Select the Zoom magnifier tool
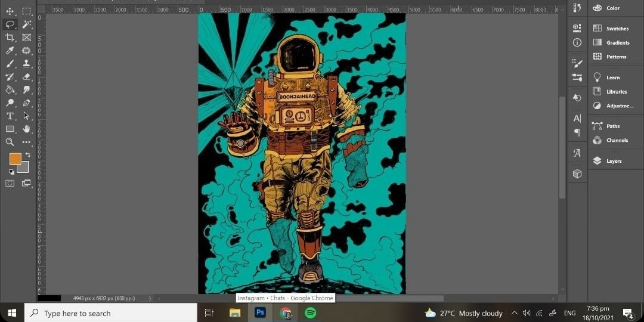 pos(10,142)
